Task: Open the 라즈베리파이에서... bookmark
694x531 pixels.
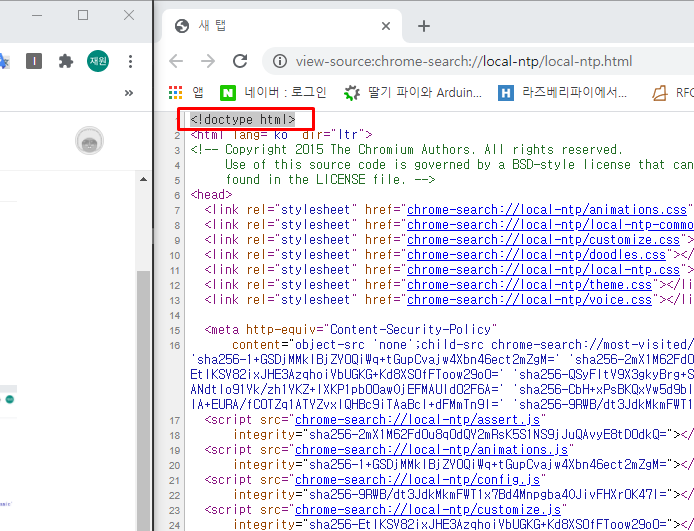Action: [x=562, y=92]
